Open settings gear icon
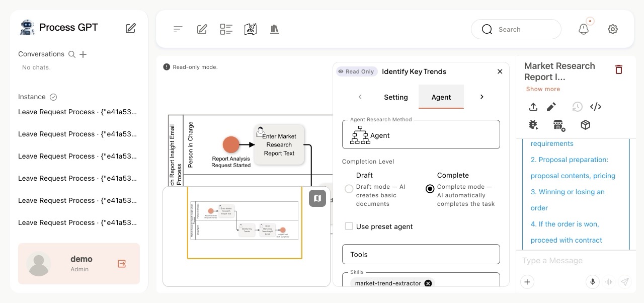644x303 pixels. (x=613, y=29)
